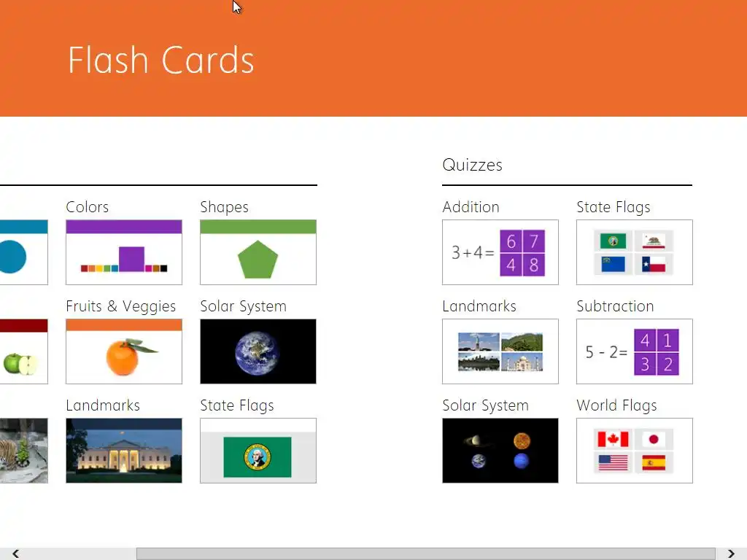Start the Subtraction quiz tile

tap(635, 351)
